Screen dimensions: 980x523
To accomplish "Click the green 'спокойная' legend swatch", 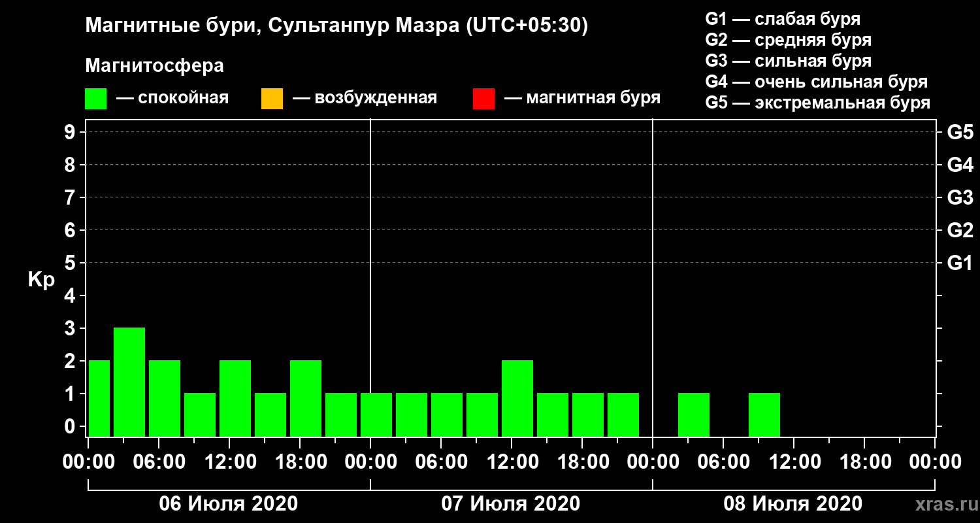I will click(96, 99).
